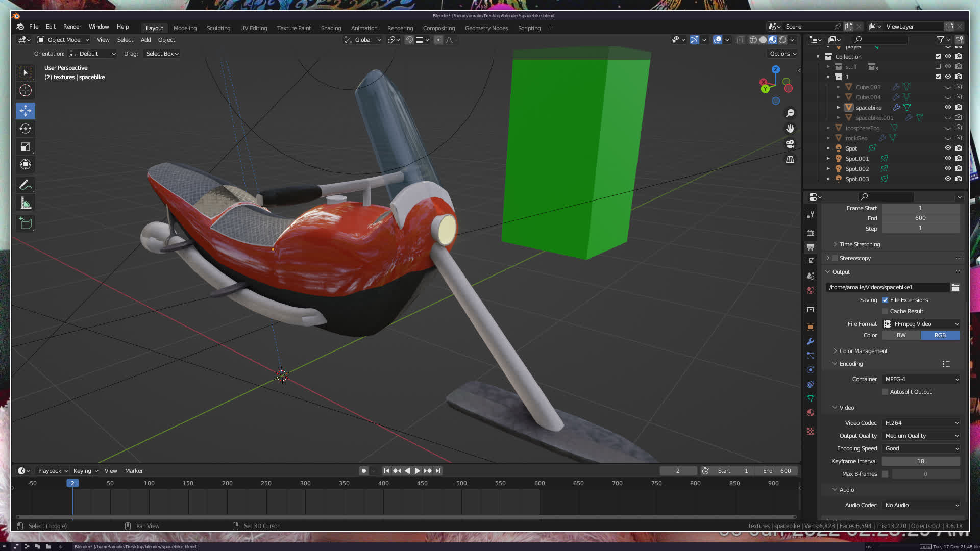
Task: Select the Move tool in toolbar
Action: click(x=25, y=111)
